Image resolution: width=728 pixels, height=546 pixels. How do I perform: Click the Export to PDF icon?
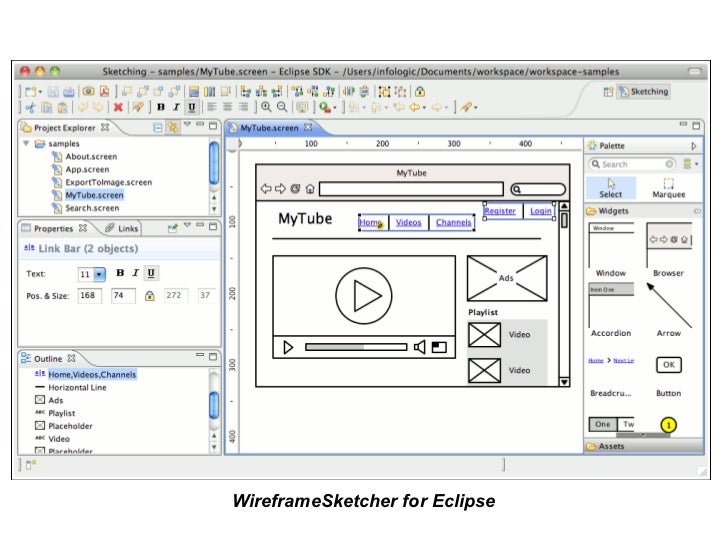[x=104, y=91]
